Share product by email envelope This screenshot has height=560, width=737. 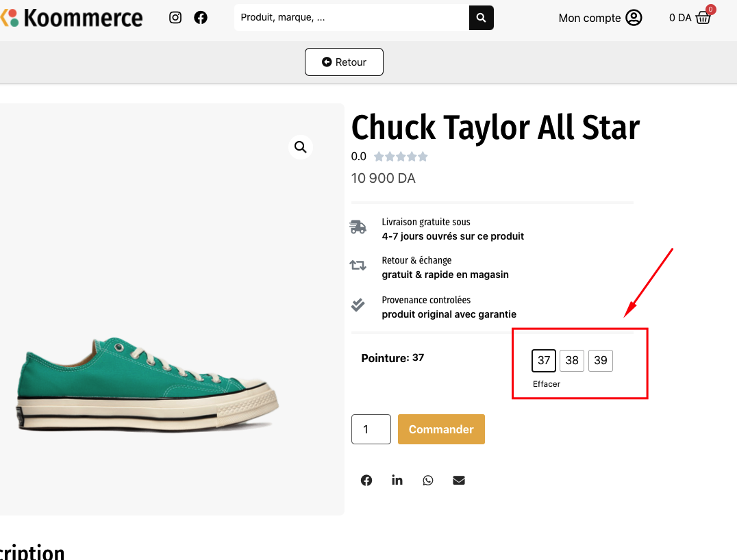pyautogui.click(x=459, y=481)
